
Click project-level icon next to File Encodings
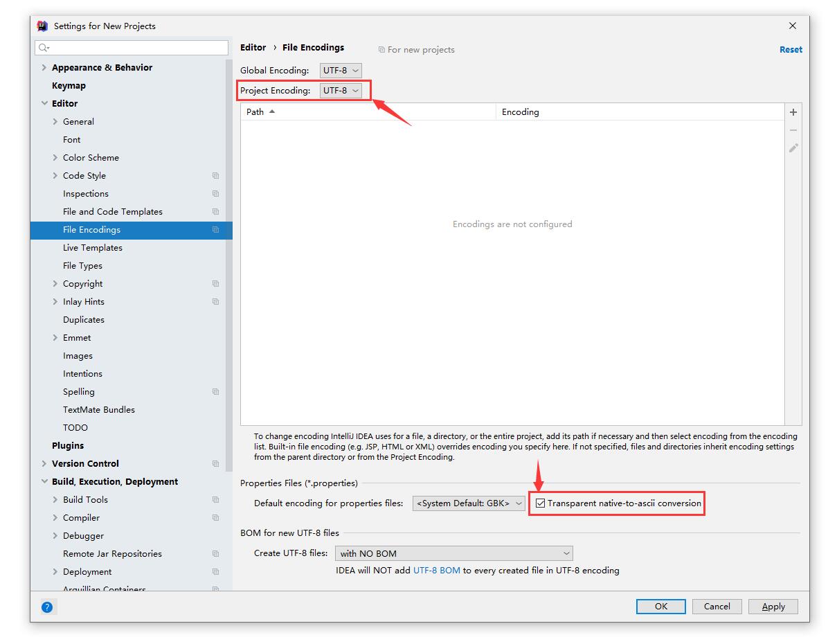[215, 230]
